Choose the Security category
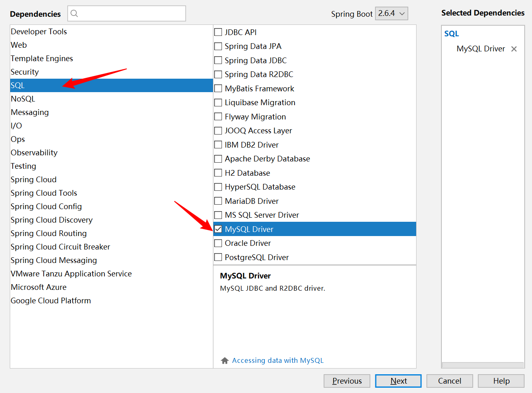This screenshot has width=532, height=393. point(111,72)
